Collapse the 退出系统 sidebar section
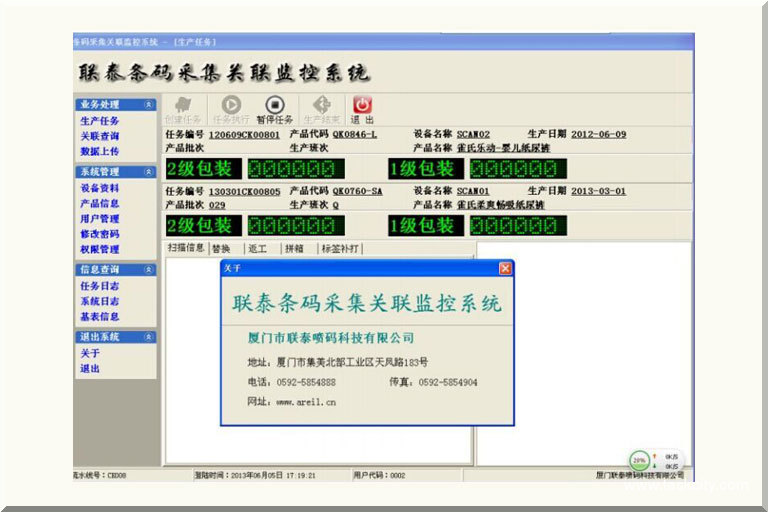Image resolution: width=768 pixels, height=512 pixels. click(149, 337)
